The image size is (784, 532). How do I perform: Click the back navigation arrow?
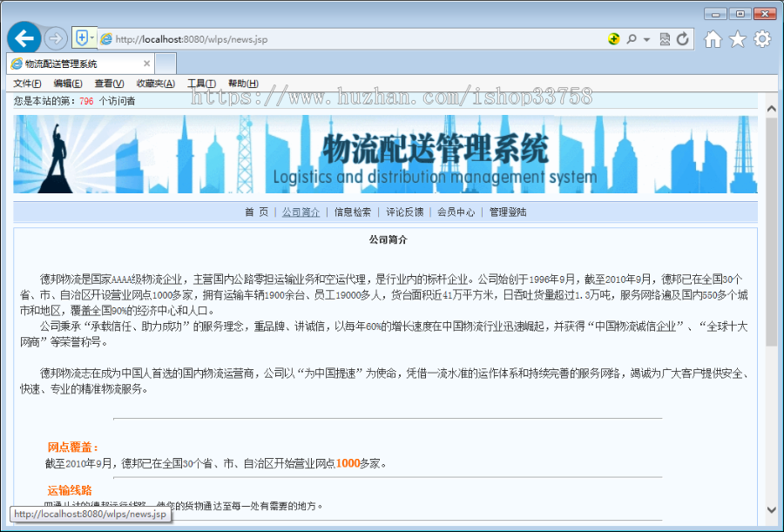pyautogui.click(x=24, y=38)
